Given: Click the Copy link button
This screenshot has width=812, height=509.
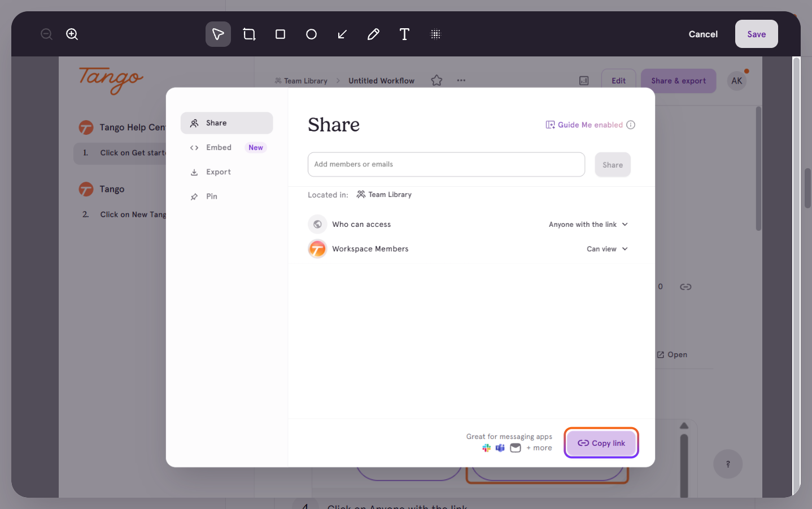Looking at the screenshot, I should [x=601, y=443].
